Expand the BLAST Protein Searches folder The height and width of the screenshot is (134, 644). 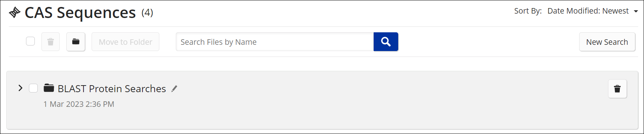click(21, 88)
